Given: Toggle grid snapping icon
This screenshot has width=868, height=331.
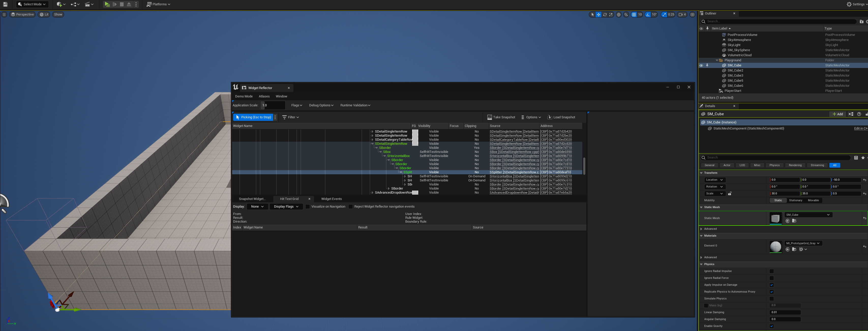Looking at the screenshot, I should pyautogui.click(x=634, y=15).
